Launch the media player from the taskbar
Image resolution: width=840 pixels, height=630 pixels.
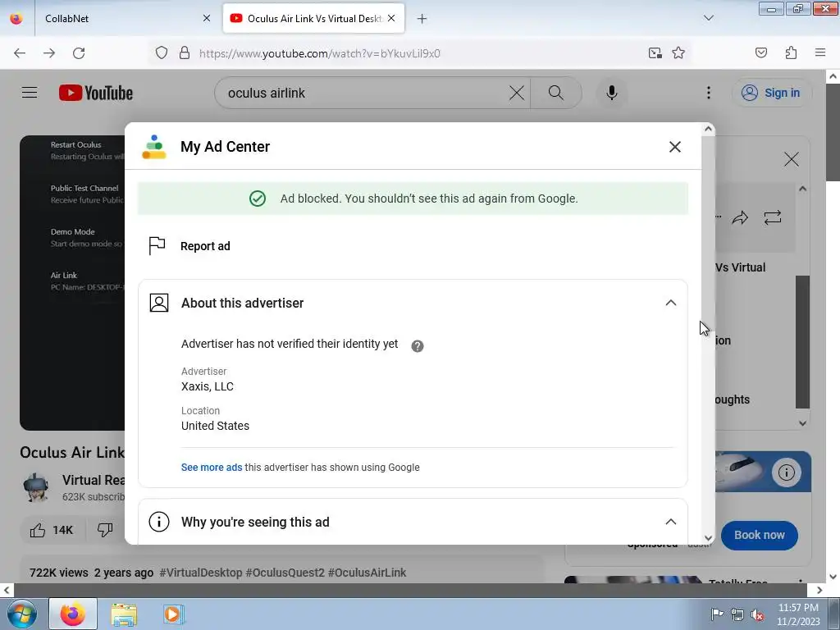(172, 614)
